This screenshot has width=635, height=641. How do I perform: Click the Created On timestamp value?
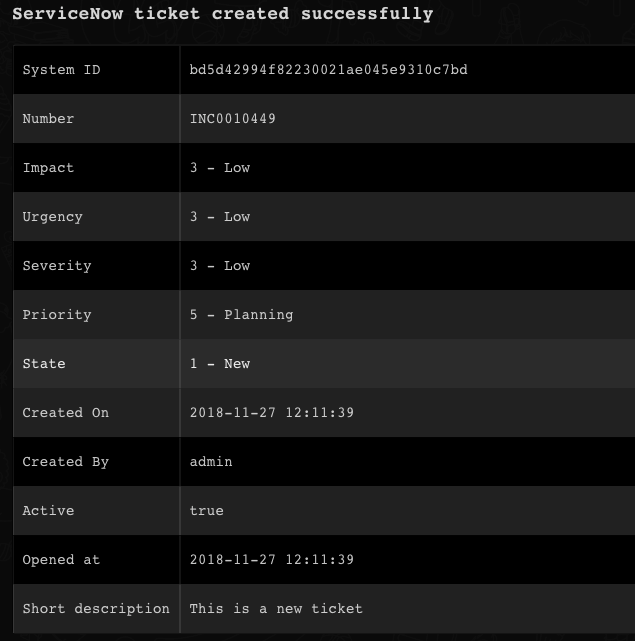(271, 413)
